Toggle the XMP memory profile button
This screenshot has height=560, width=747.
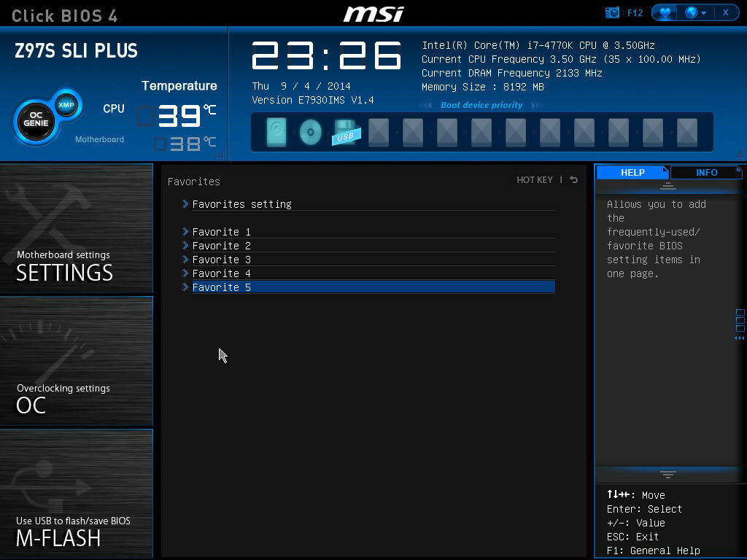click(66, 105)
